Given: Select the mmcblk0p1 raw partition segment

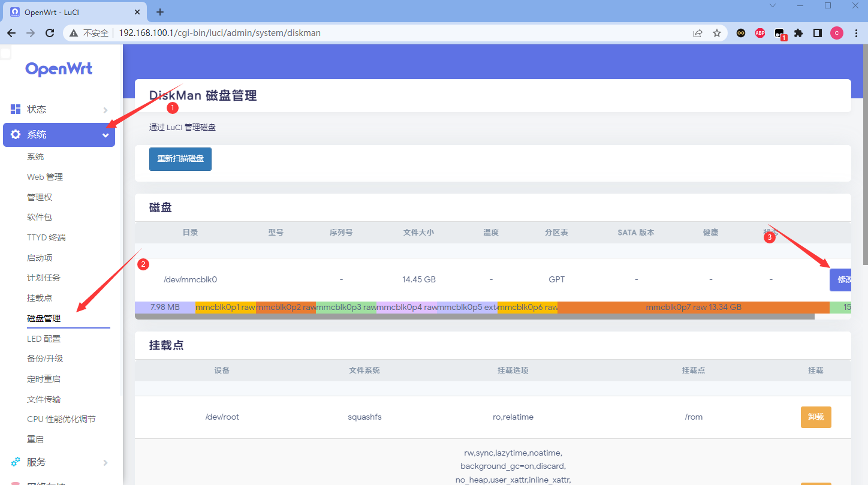Looking at the screenshot, I should click(225, 307).
